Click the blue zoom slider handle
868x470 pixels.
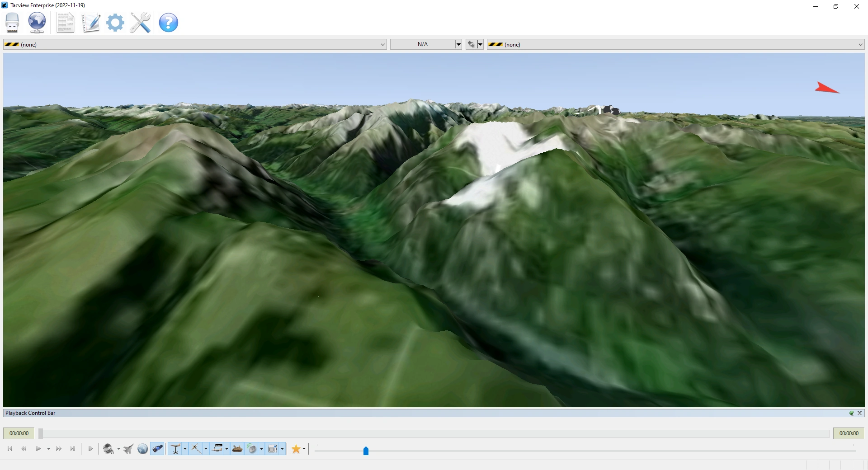tap(366, 451)
